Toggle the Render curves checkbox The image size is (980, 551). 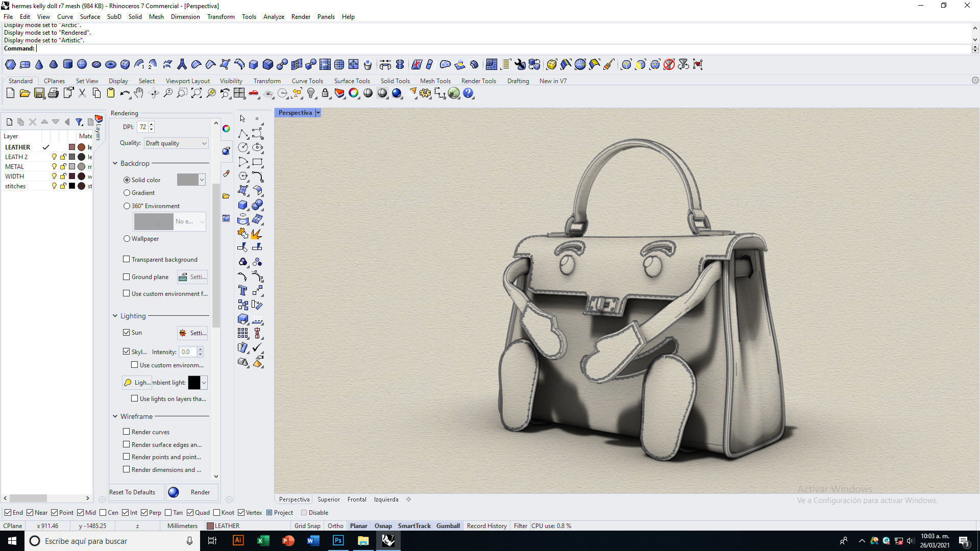(x=127, y=432)
